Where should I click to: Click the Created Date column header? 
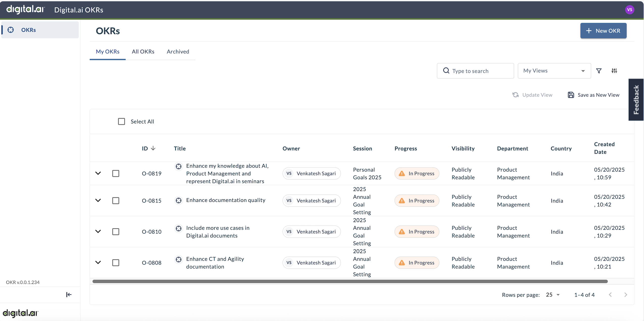point(604,148)
